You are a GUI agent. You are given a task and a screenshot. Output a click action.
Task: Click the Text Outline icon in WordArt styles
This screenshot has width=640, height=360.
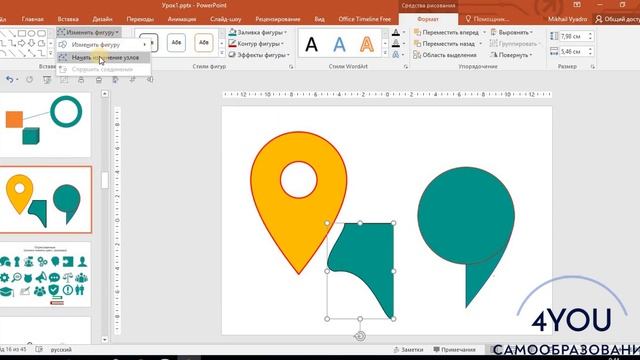tap(396, 44)
